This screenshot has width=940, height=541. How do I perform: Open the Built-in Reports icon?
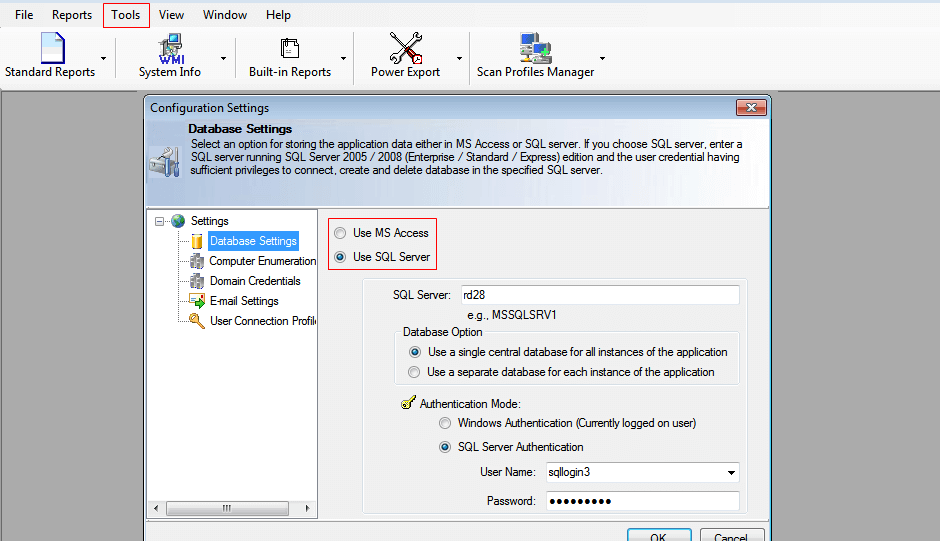(290, 48)
